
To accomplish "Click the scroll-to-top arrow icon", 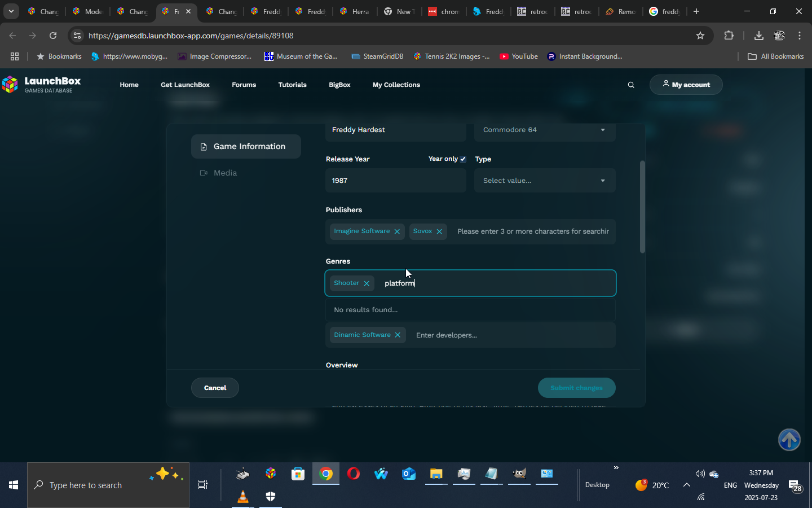I will (789, 440).
